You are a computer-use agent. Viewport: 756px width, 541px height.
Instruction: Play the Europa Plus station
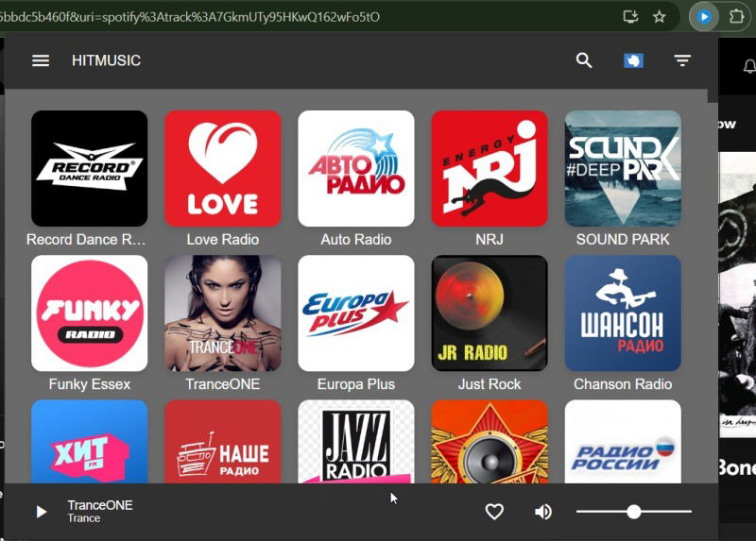click(x=356, y=313)
